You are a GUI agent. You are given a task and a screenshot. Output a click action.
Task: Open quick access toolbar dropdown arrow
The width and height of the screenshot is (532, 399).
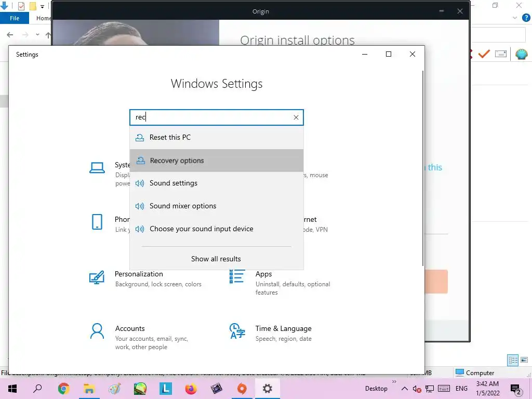coord(43,6)
